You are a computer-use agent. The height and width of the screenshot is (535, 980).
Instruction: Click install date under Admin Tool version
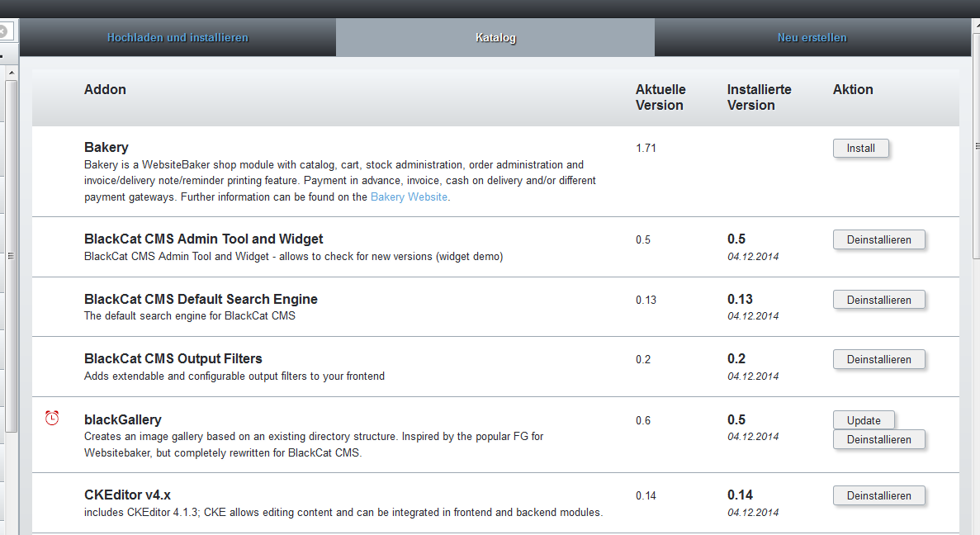click(x=753, y=256)
